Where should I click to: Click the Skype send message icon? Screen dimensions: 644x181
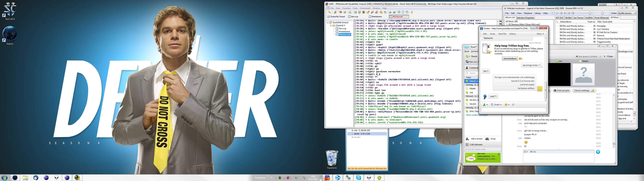(x=598, y=152)
